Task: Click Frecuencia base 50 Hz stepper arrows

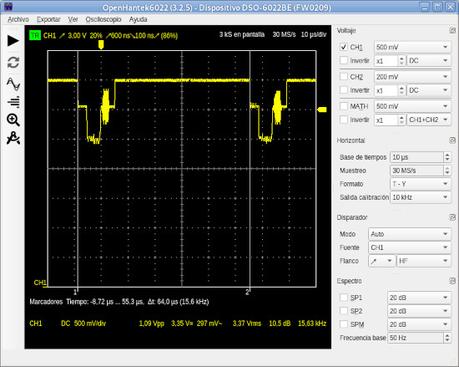Action: [447, 338]
